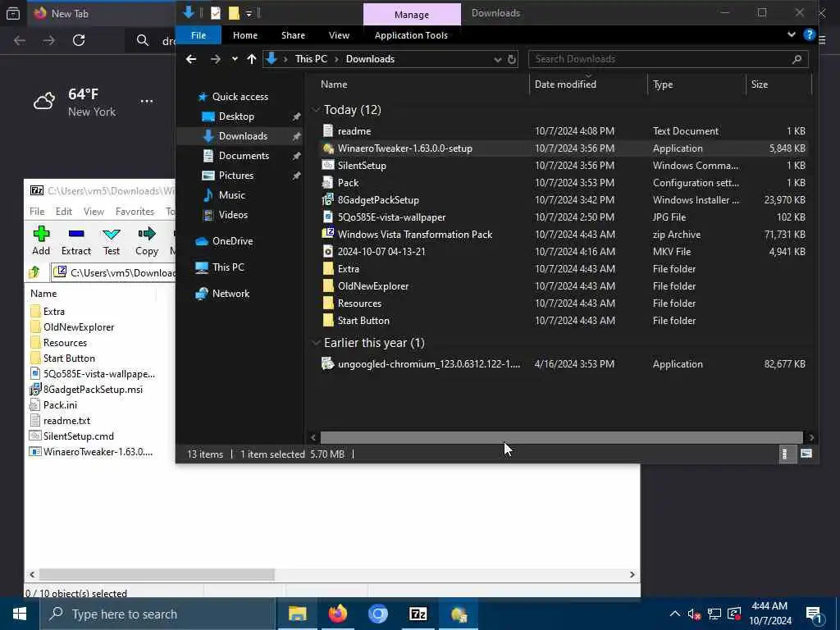Click the muted volume tray icon
The image size is (840, 630).
694,614
